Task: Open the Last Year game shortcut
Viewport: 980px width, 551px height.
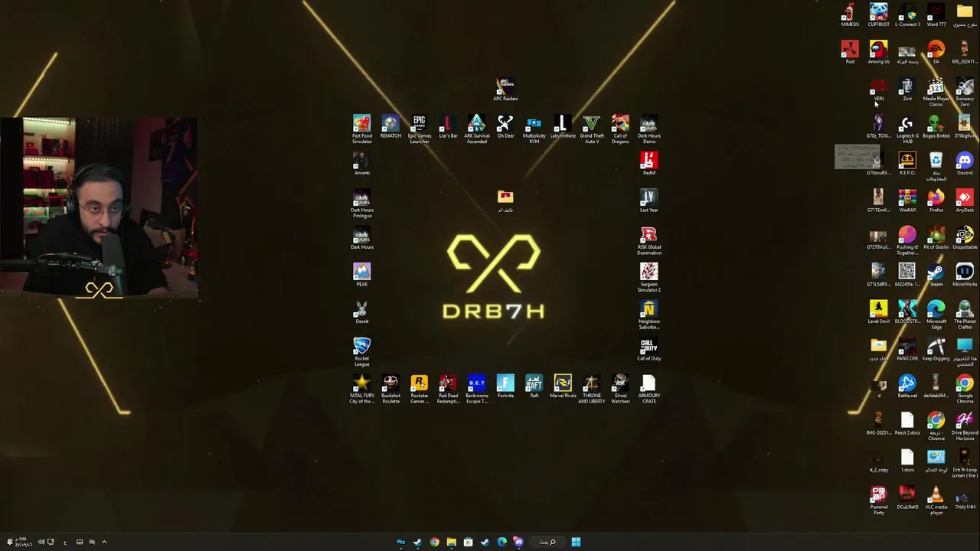Action: pos(648,201)
